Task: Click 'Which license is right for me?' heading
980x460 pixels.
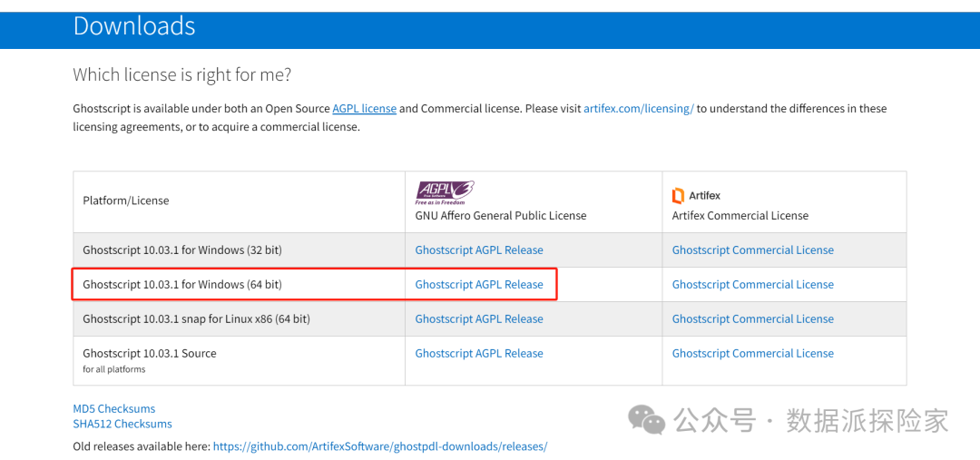Action: 181,75
